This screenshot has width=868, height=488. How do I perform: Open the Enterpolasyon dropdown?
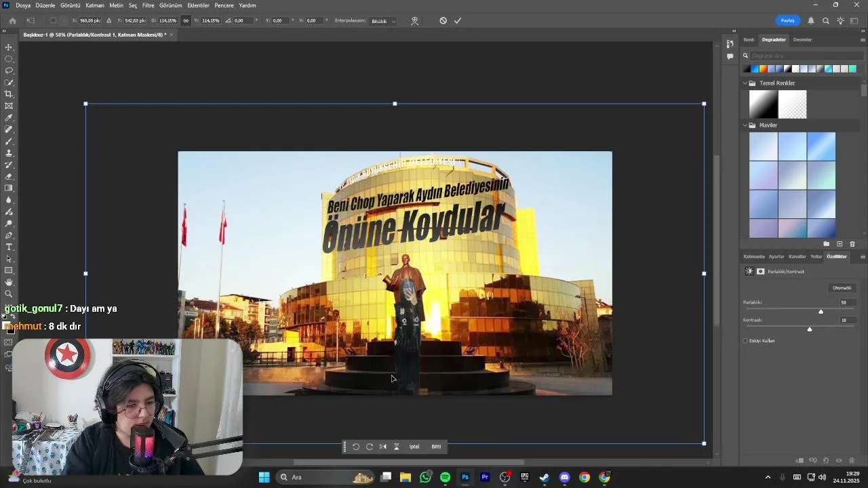pyautogui.click(x=383, y=21)
